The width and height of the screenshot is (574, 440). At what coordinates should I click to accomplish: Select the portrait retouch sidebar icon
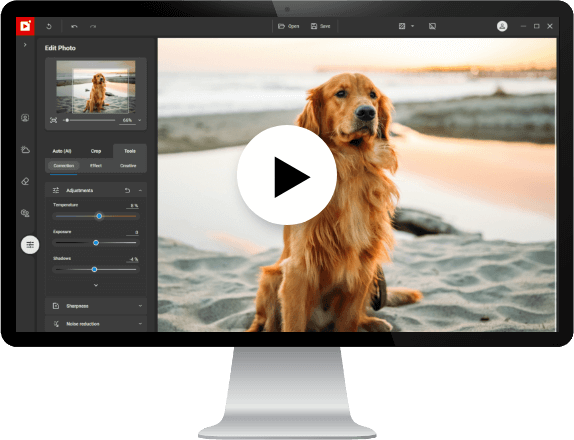point(25,118)
